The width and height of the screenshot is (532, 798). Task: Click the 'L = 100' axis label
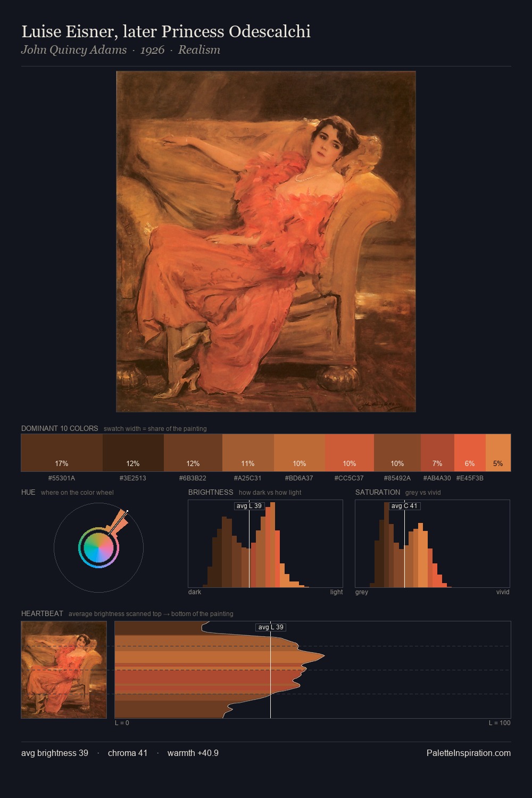click(x=500, y=723)
